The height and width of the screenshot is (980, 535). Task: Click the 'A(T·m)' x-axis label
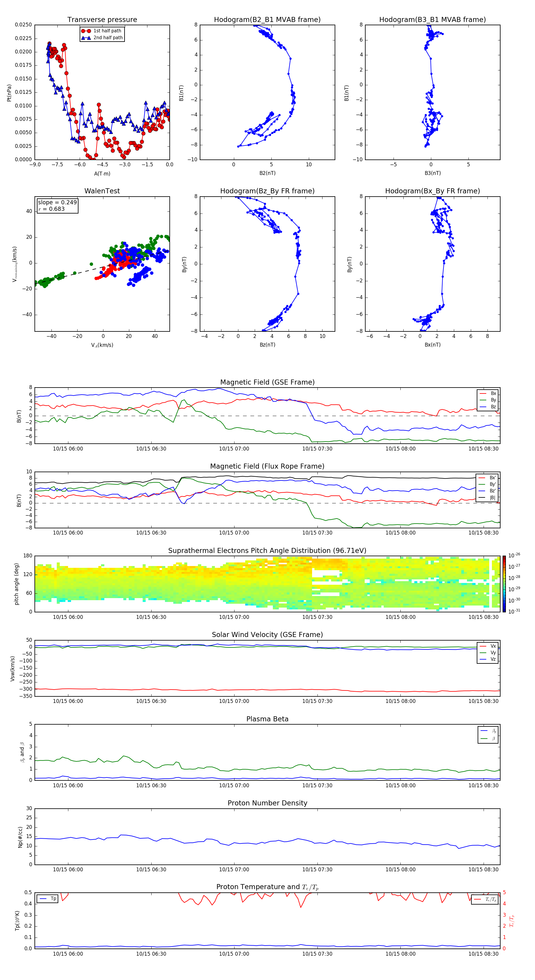pos(102,174)
